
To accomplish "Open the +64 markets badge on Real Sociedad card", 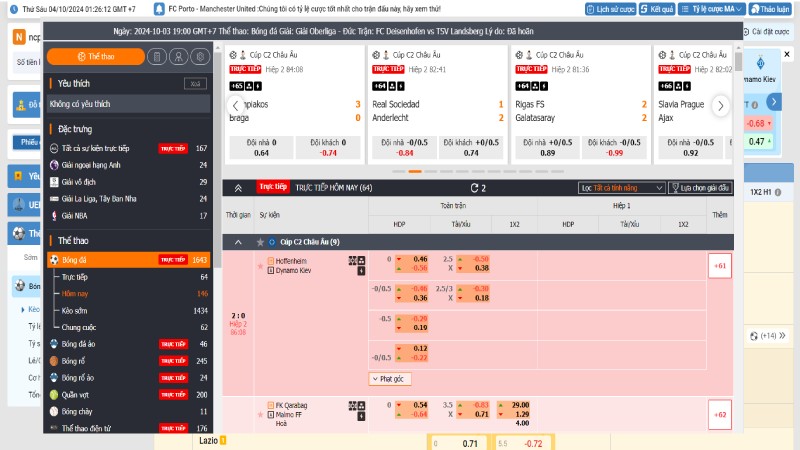I will (x=380, y=86).
